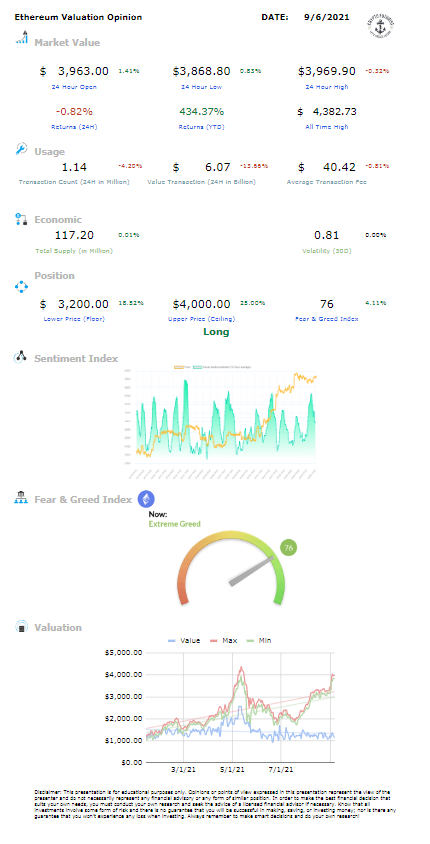Click the Long position label
Screen dimensions: 430x844
216,332
